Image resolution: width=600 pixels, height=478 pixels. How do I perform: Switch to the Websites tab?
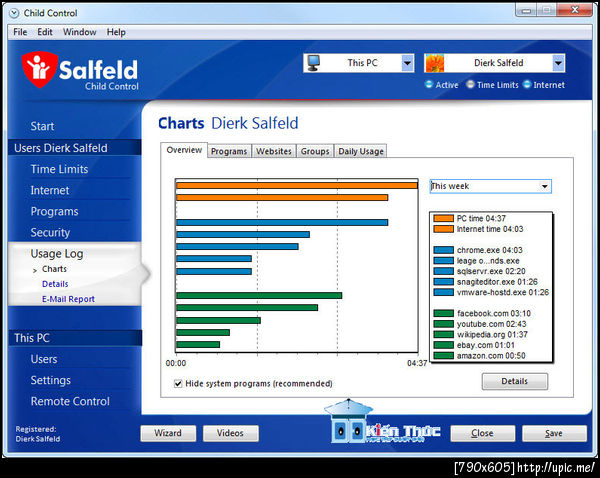point(274,151)
